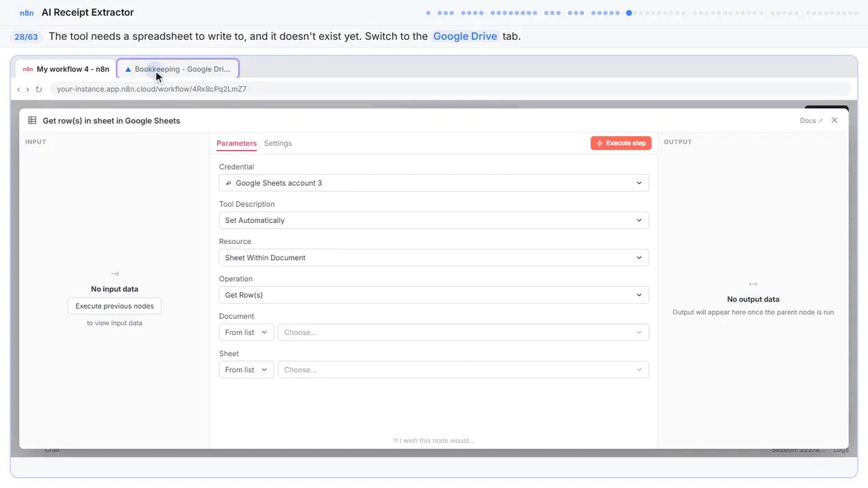Click the I wish this node would link

click(434, 441)
